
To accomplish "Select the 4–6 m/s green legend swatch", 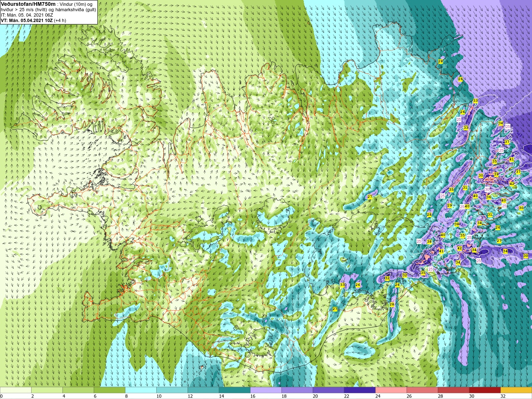I will click(78, 390).
